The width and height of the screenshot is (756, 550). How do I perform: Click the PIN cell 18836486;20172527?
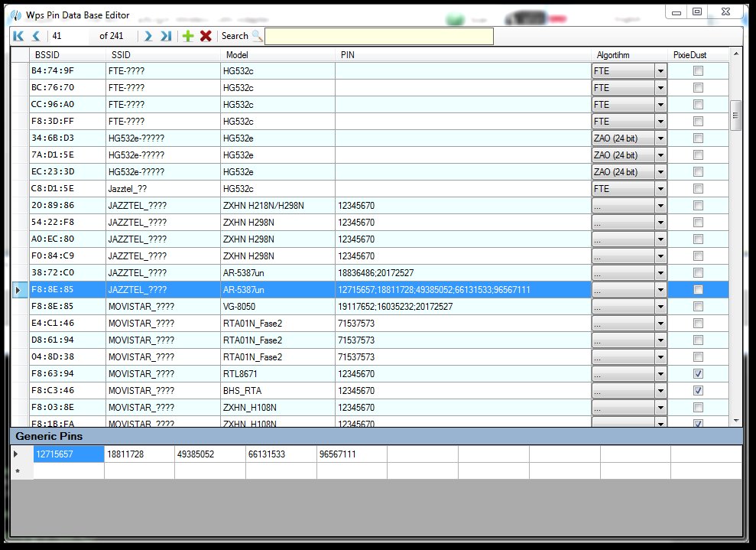[463, 272]
